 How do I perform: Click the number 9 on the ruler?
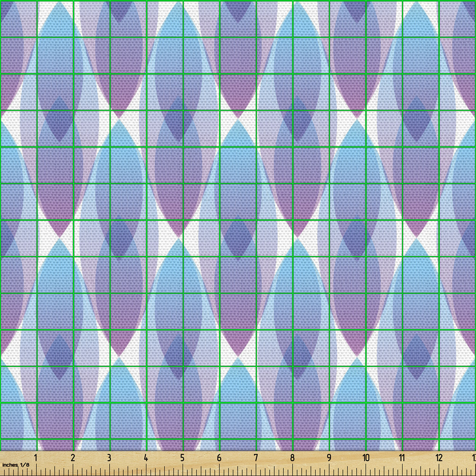329,458
